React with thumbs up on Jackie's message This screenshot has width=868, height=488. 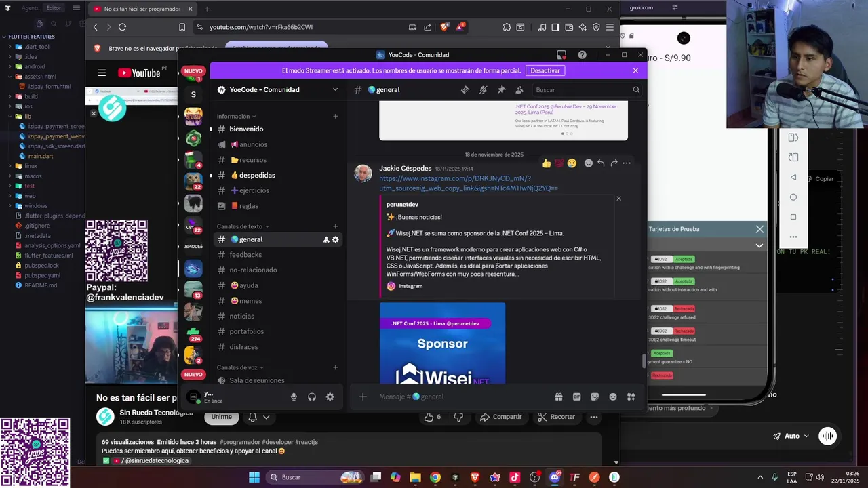[547, 163]
